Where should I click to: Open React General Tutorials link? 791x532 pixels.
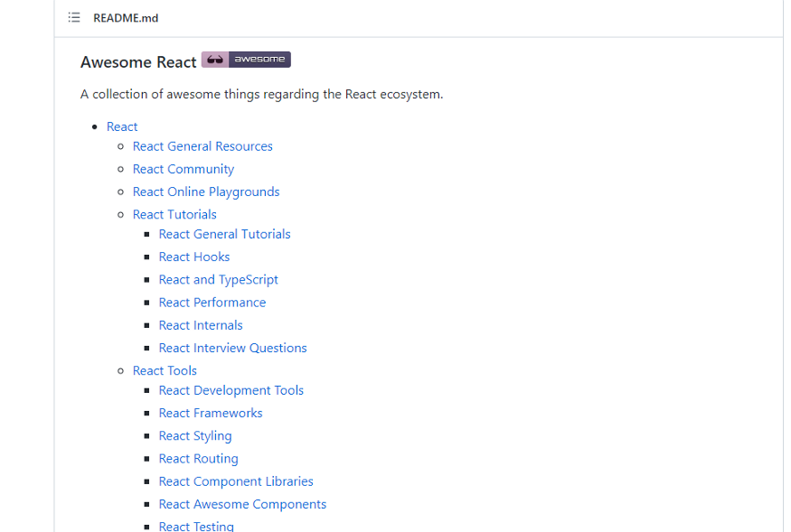(224, 234)
